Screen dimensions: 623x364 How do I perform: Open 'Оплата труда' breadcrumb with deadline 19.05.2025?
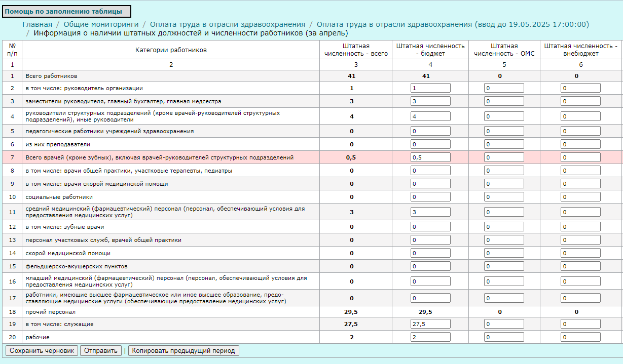(452, 24)
